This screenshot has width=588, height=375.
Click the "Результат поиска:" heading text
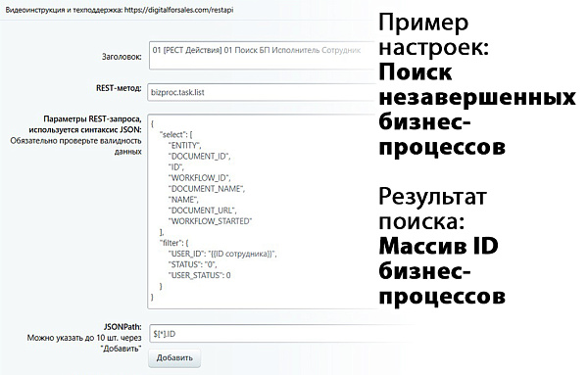(432, 209)
